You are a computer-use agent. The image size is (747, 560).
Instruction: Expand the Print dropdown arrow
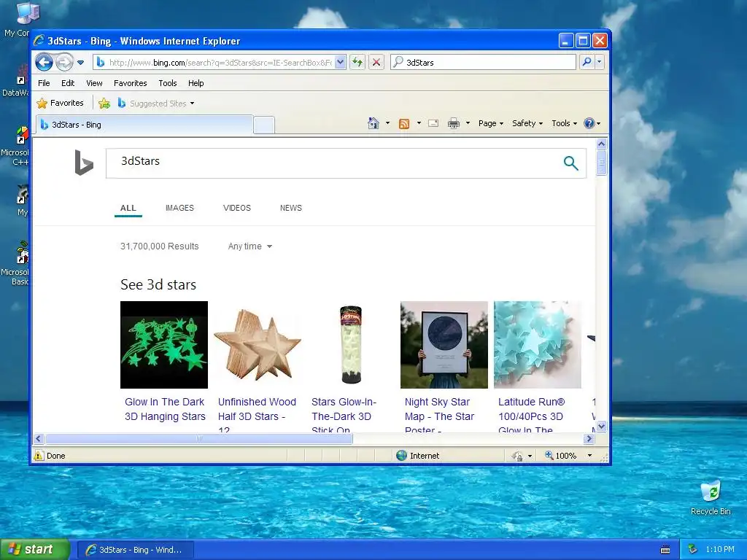coord(468,123)
